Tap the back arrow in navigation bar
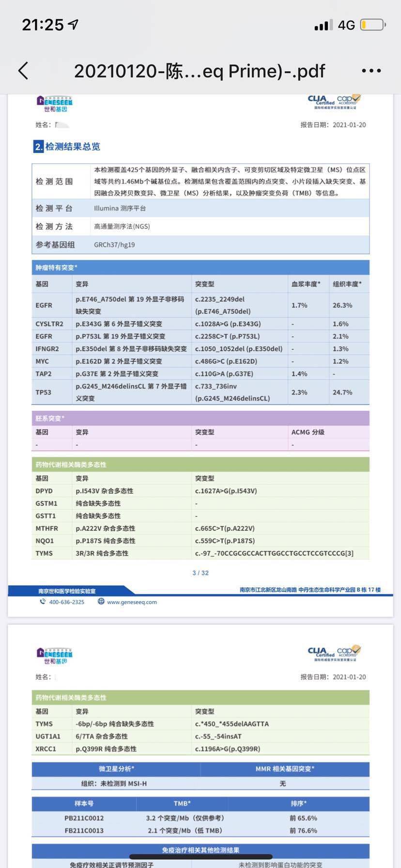This screenshot has width=401, height=868. click(23, 71)
